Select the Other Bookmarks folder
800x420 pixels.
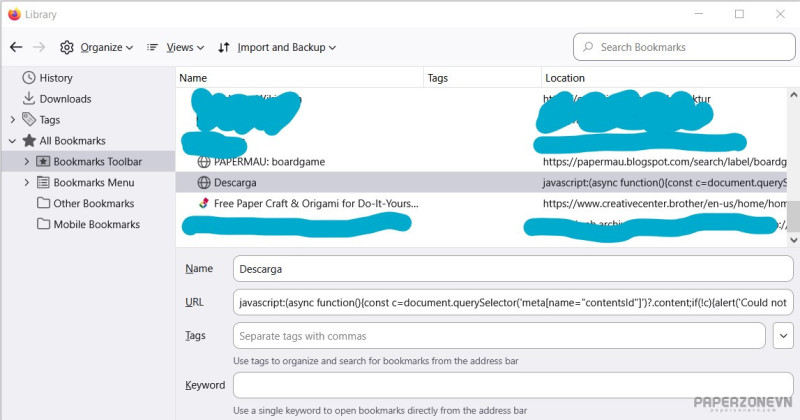tap(80, 204)
